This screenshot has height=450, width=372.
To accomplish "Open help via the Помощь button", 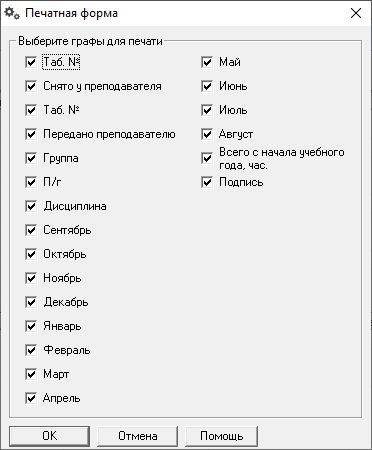I will click(221, 436).
